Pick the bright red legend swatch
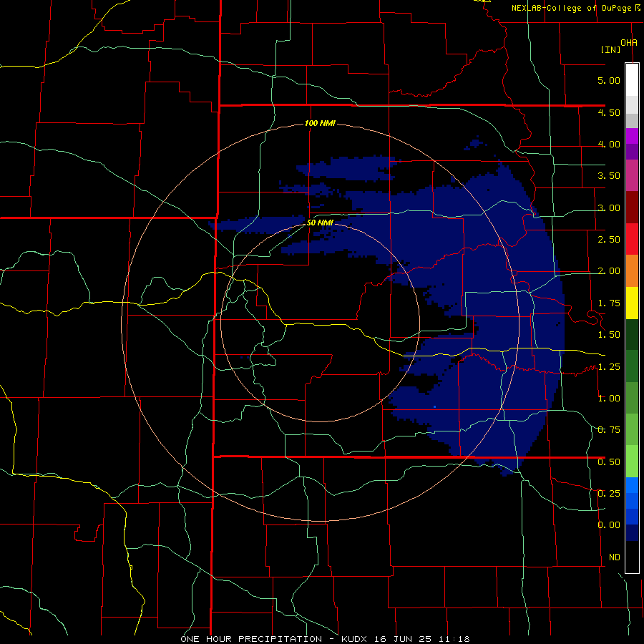The height and width of the screenshot is (644, 644). (x=632, y=239)
